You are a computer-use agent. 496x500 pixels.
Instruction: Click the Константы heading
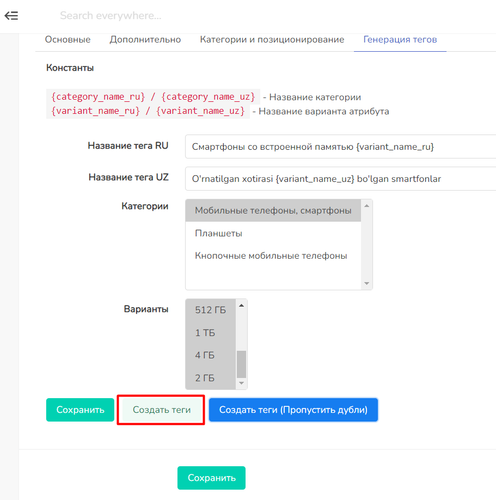(x=70, y=68)
